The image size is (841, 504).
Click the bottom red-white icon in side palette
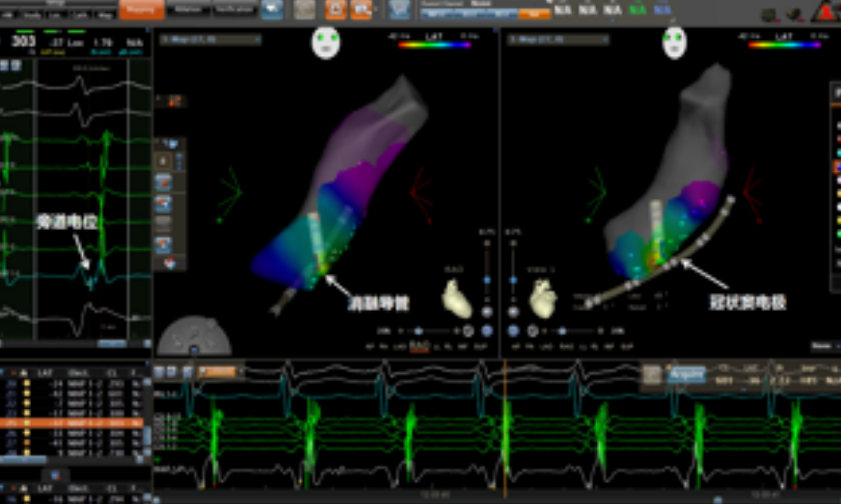169,264
